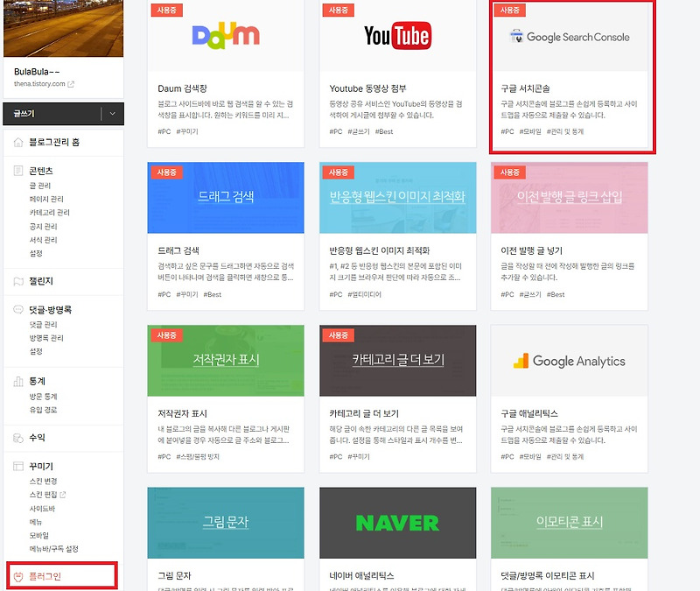Click the 플러그인 heart icon in the sidebar
The height and width of the screenshot is (591, 700).
(17, 575)
